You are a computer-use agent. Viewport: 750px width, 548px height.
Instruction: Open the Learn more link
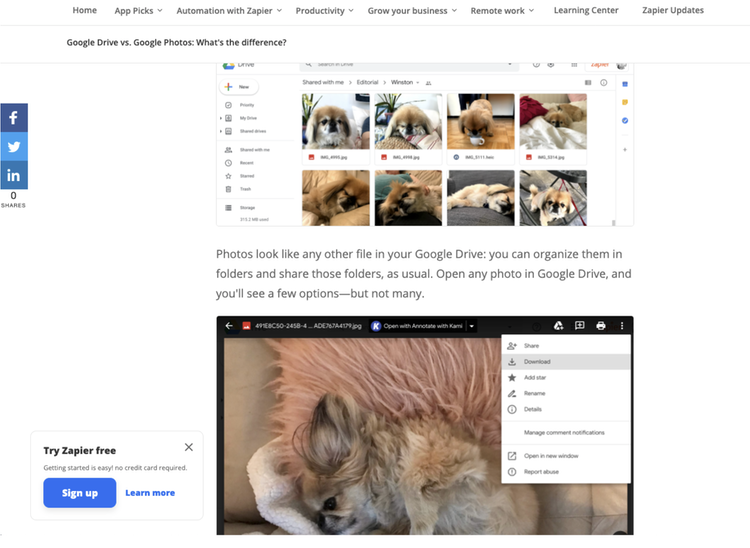(x=150, y=493)
